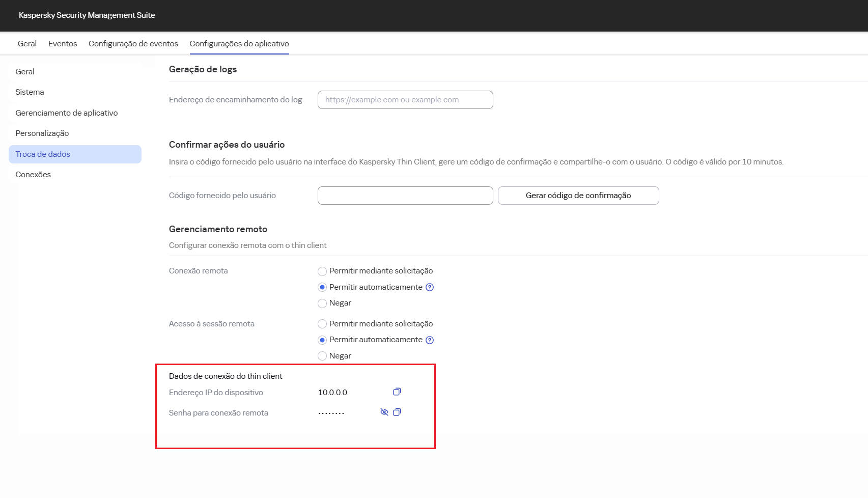Switch to the Eventos tab
This screenshot has height=498, width=868.
[x=62, y=43]
